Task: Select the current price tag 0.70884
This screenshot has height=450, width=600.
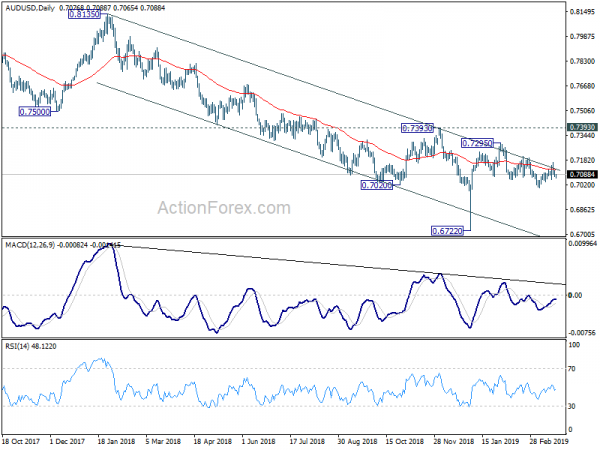Action: pos(582,174)
